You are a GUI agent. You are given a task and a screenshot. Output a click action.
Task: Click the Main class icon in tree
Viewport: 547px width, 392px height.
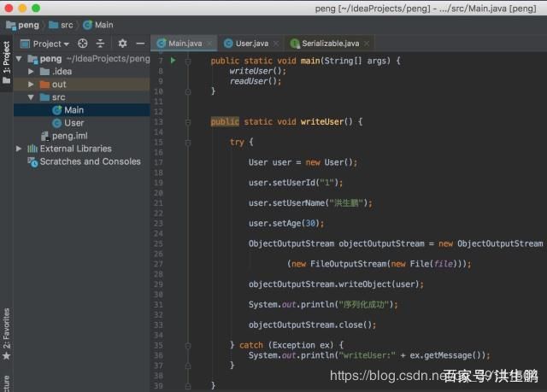pyautogui.click(x=56, y=110)
